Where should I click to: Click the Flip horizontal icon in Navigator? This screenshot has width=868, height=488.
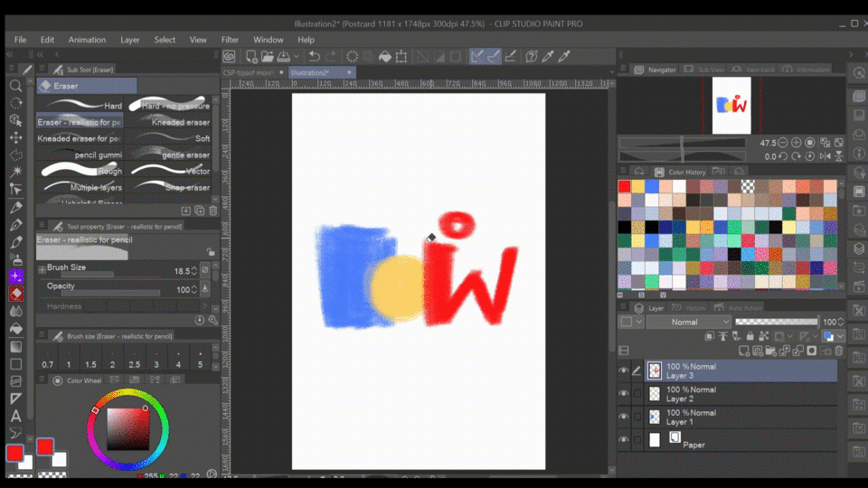pyautogui.click(x=826, y=156)
